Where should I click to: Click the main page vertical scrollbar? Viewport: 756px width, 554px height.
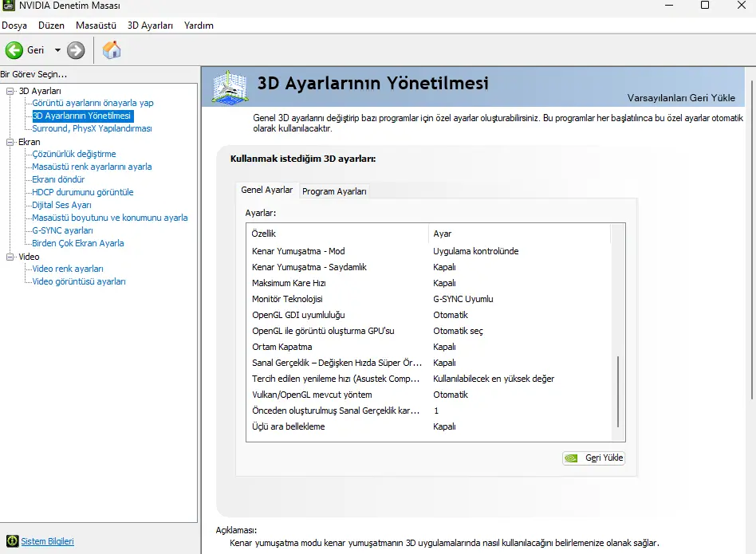[x=752, y=241]
